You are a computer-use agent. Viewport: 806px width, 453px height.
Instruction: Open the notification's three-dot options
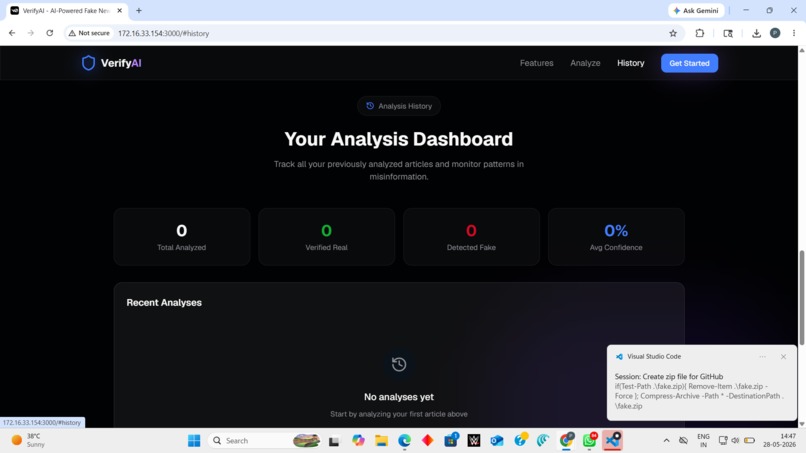tap(762, 356)
